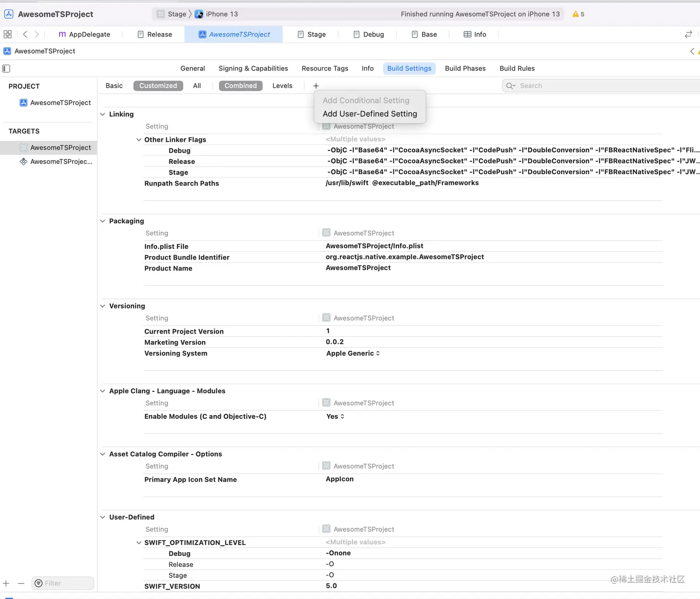Screen dimensions: 700x599
Task: Click the Product Bundle Identifier value
Action: tap(405, 257)
